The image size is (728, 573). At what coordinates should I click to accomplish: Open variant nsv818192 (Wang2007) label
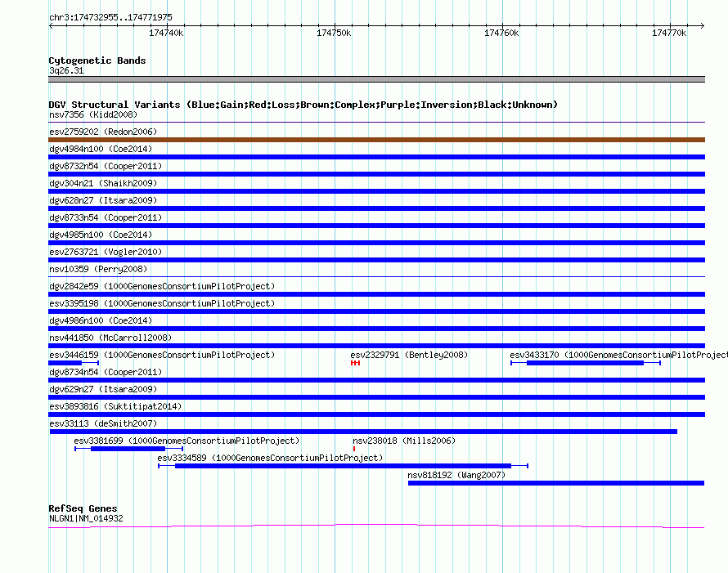pos(456,475)
